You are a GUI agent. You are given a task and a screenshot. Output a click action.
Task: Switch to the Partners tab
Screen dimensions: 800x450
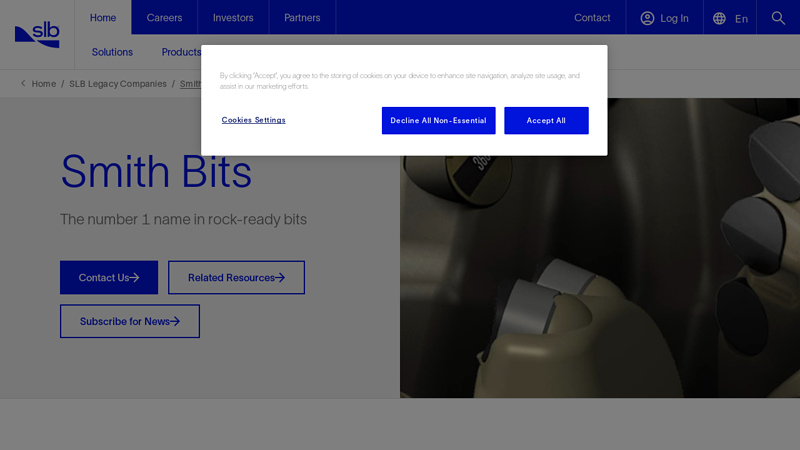pos(302,18)
